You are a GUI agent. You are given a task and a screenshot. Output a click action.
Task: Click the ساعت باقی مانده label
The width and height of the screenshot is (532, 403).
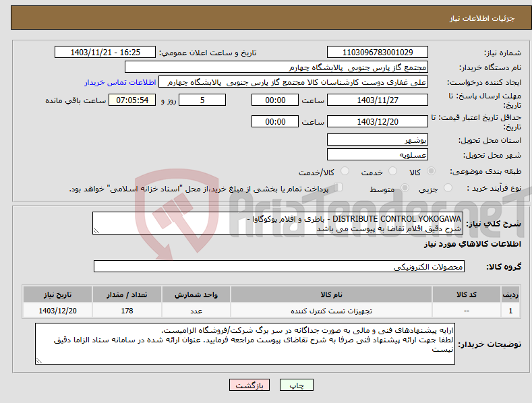click(x=76, y=101)
